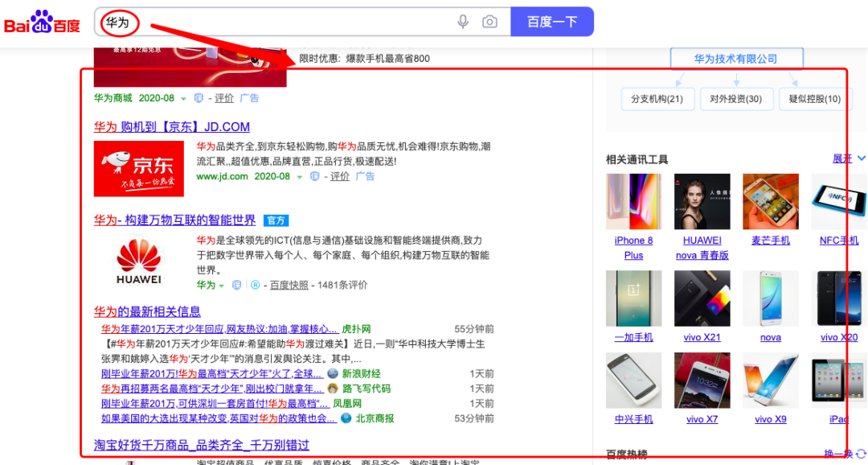Open 分支机构(21) box
The width and height of the screenshot is (868, 465).
(x=657, y=99)
